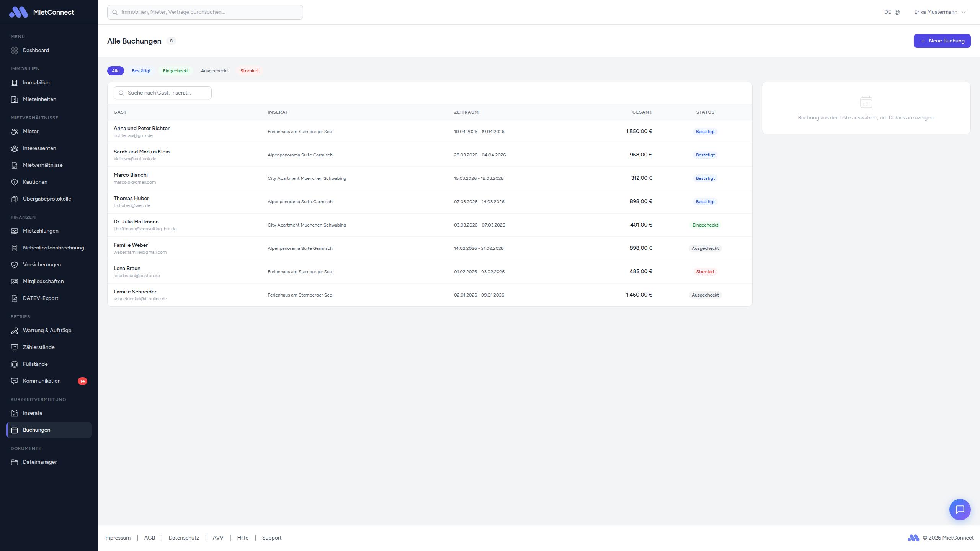Viewport: 980px width, 551px height.
Task: Click the MietConnect logo icon
Action: 18,12
